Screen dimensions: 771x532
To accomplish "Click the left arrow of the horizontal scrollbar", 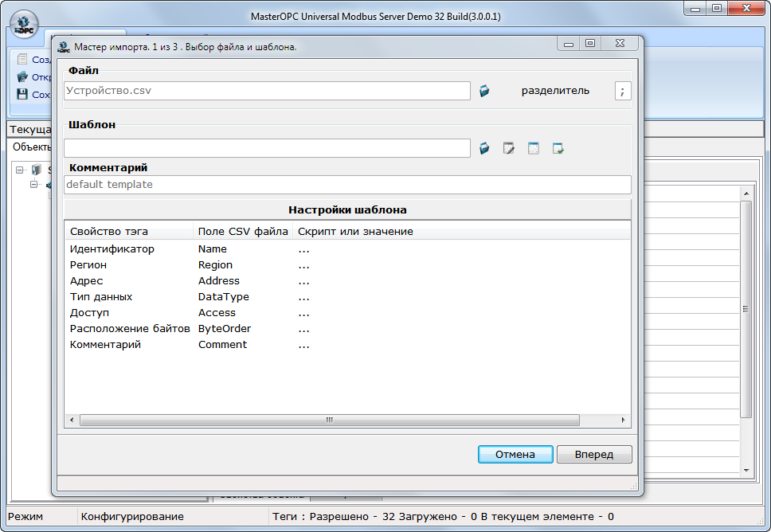I will pos(72,420).
